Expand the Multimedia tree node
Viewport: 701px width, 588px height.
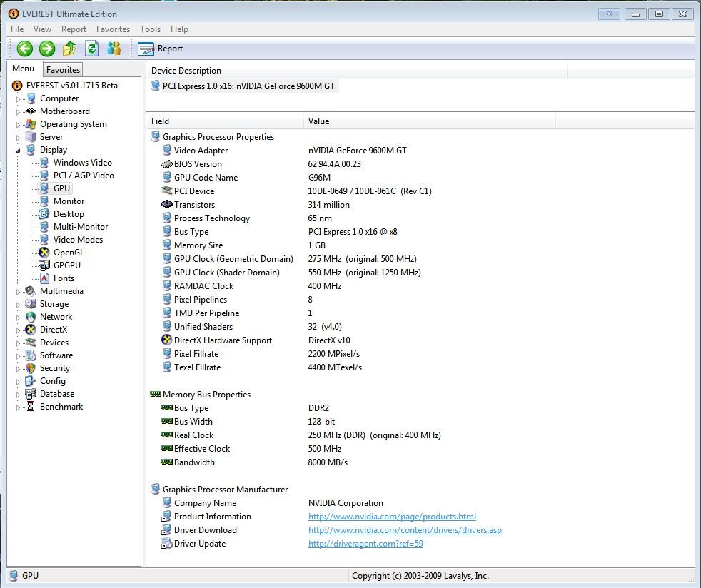click(x=18, y=292)
